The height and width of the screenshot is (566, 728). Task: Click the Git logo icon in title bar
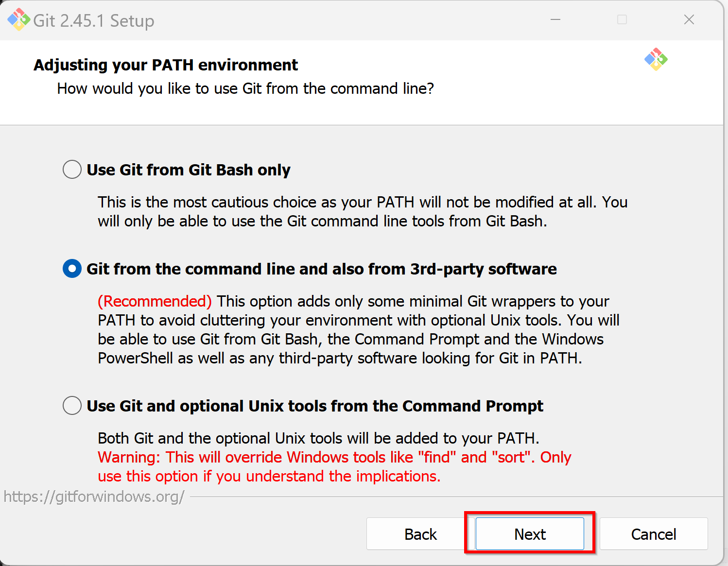pyautogui.click(x=18, y=19)
